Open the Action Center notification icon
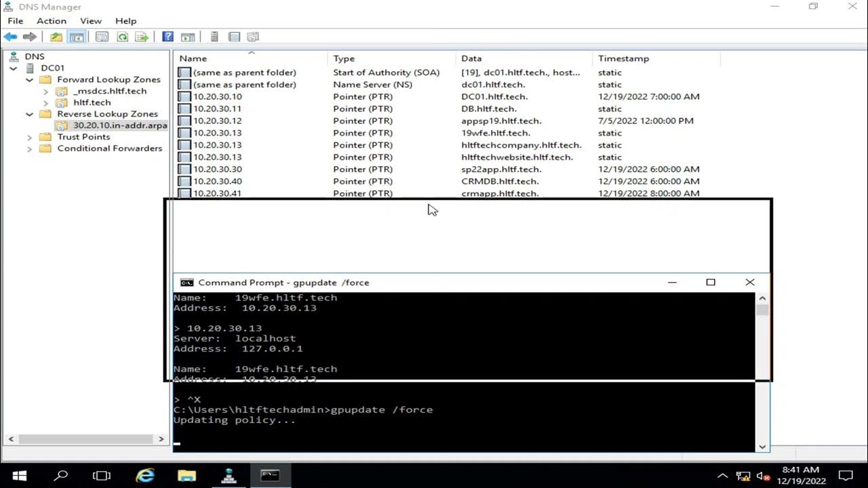Viewport: 868px width, 488px height. click(846, 475)
